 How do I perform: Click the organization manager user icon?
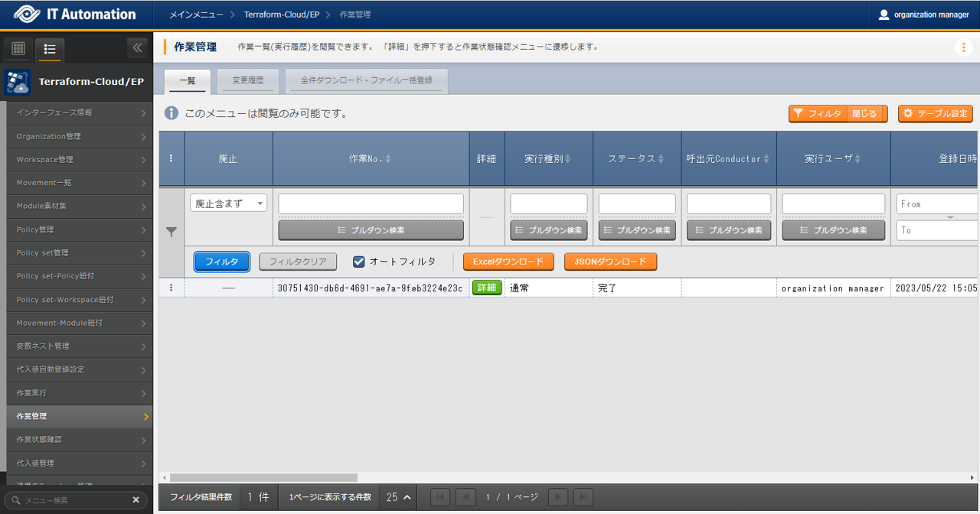(884, 15)
